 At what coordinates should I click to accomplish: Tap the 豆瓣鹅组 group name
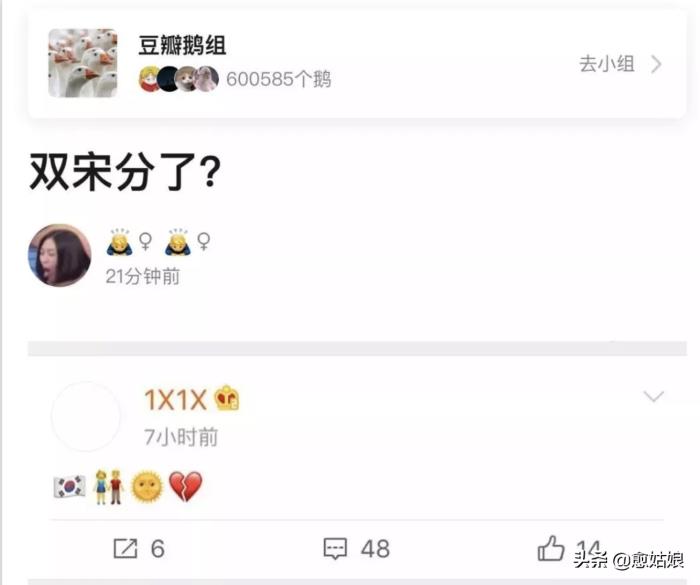point(182,46)
